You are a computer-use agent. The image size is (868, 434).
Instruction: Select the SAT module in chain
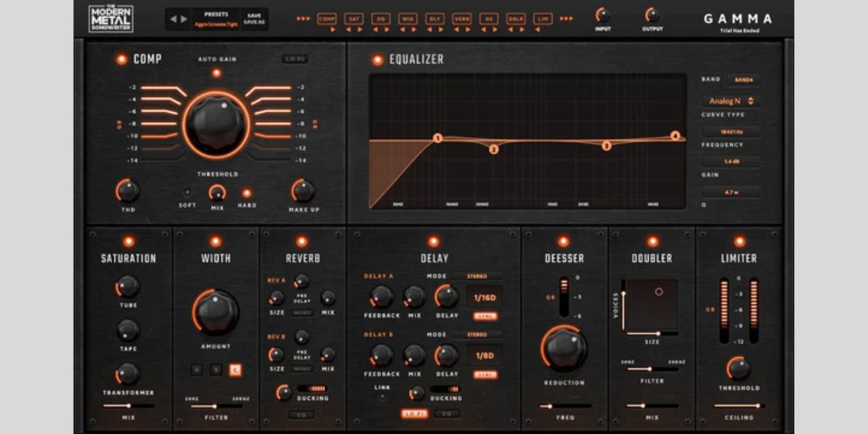(x=354, y=19)
